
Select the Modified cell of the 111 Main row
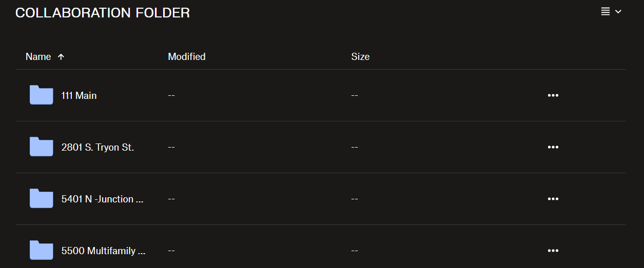point(171,95)
